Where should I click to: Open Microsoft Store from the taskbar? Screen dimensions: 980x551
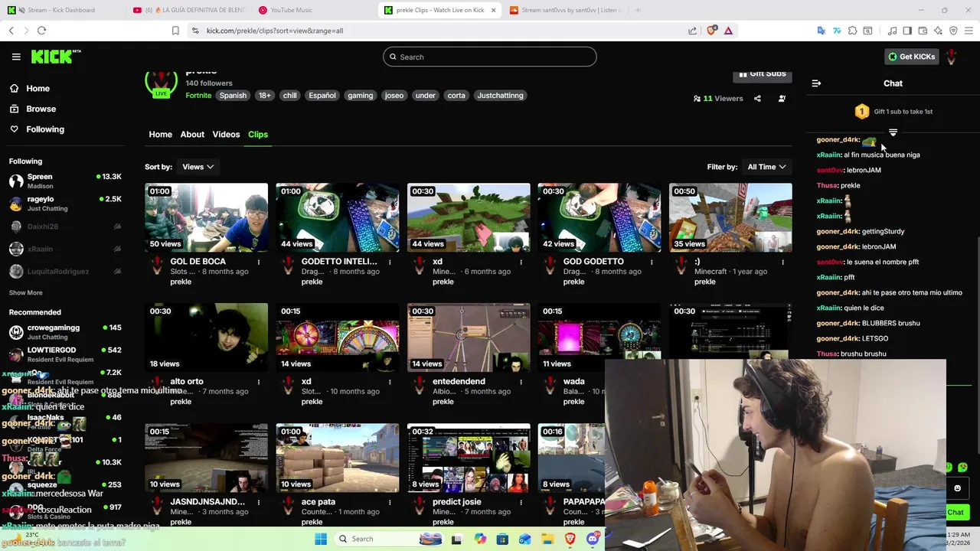pyautogui.click(x=502, y=540)
